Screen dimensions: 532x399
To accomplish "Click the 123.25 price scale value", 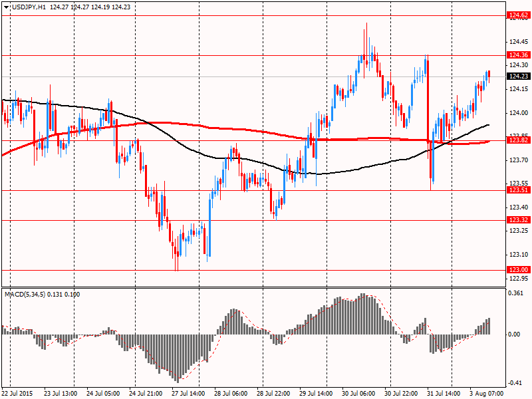I will pyautogui.click(x=519, y=231).
